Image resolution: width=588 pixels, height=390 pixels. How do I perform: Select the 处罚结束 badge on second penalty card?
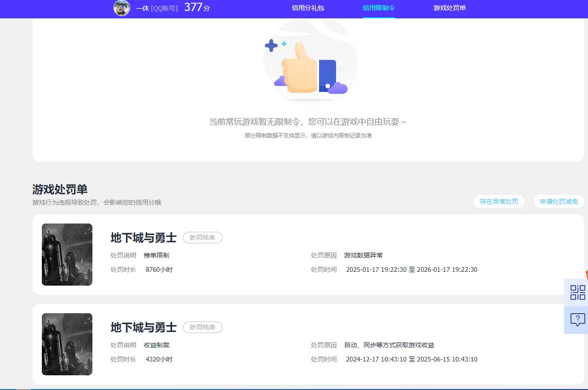point(202,327)
